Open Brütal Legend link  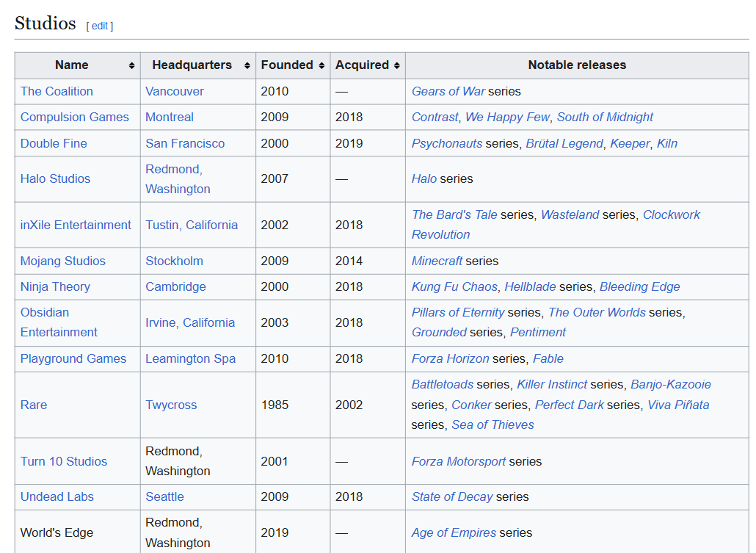point(564,143)
